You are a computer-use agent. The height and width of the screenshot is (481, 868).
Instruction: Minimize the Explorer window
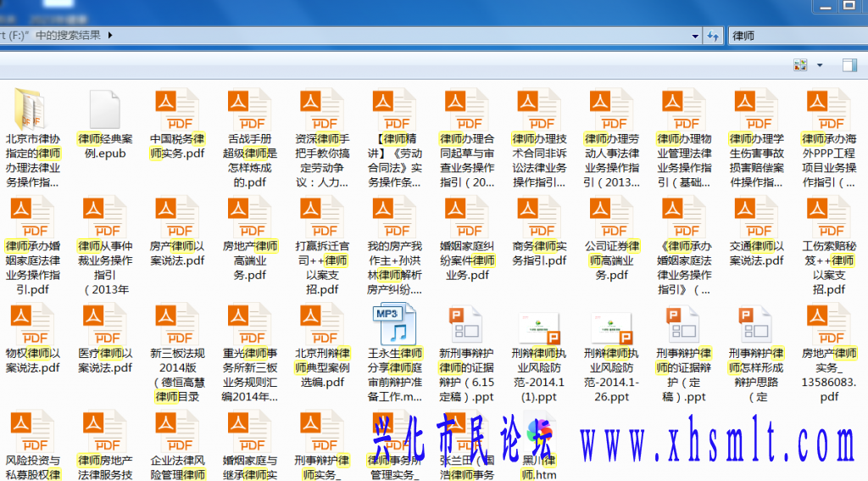pos(826,6)
